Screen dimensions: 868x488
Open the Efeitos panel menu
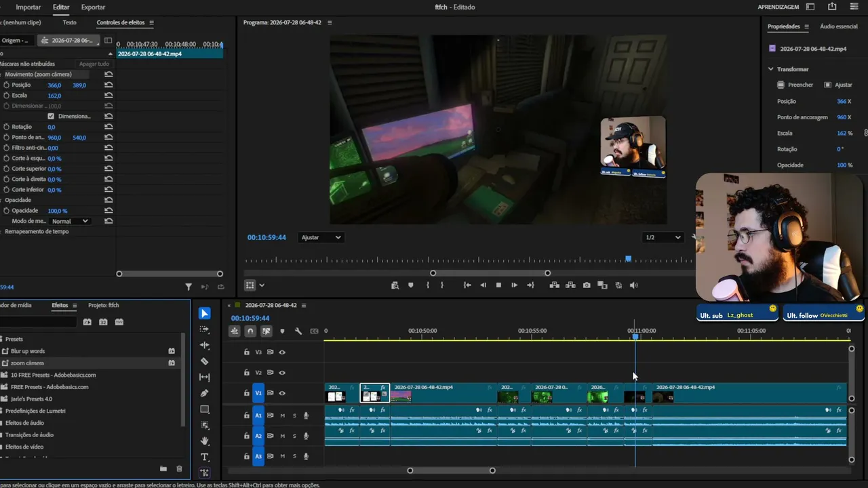(75, 305)
